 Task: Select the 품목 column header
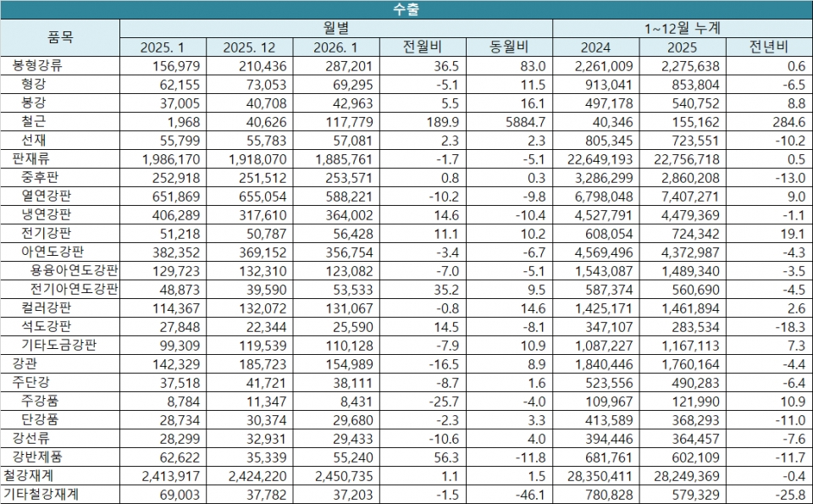coord(60,37)
